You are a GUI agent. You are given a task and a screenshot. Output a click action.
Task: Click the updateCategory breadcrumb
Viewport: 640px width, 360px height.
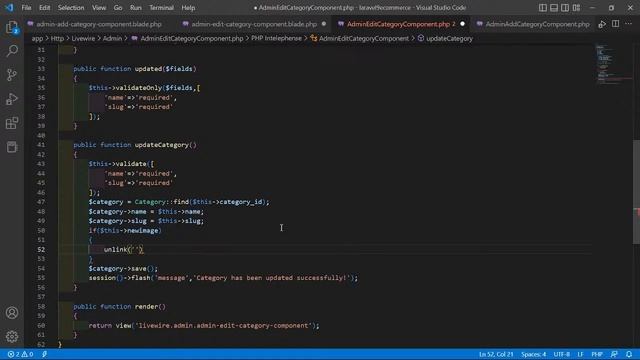click(x=445, y=38)
